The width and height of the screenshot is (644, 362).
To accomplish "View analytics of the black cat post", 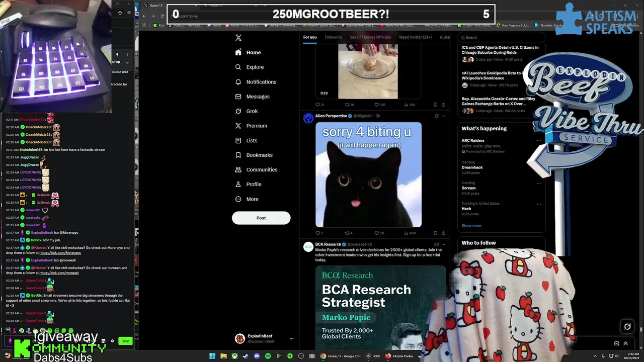I will click(410, 233).
